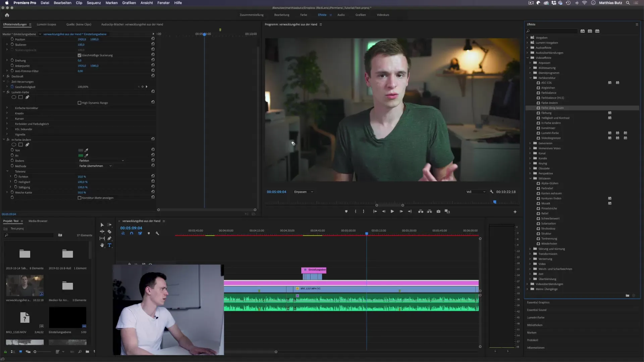
Task: Open Ändern dropdown set to Farbton
Action: click(101, 161)
